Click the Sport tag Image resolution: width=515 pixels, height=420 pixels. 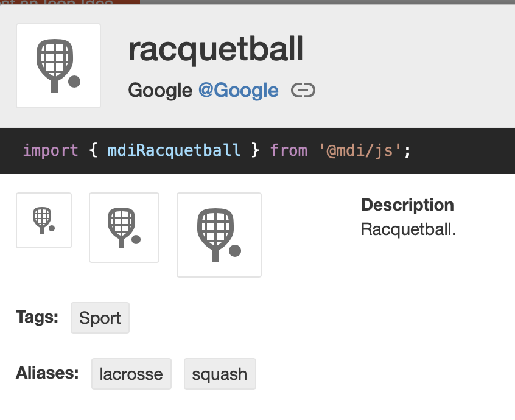click(x=100, y=318)
